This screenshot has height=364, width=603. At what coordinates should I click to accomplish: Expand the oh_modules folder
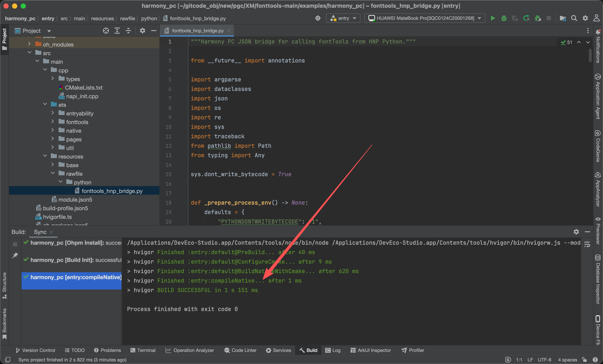click(29, 44)
